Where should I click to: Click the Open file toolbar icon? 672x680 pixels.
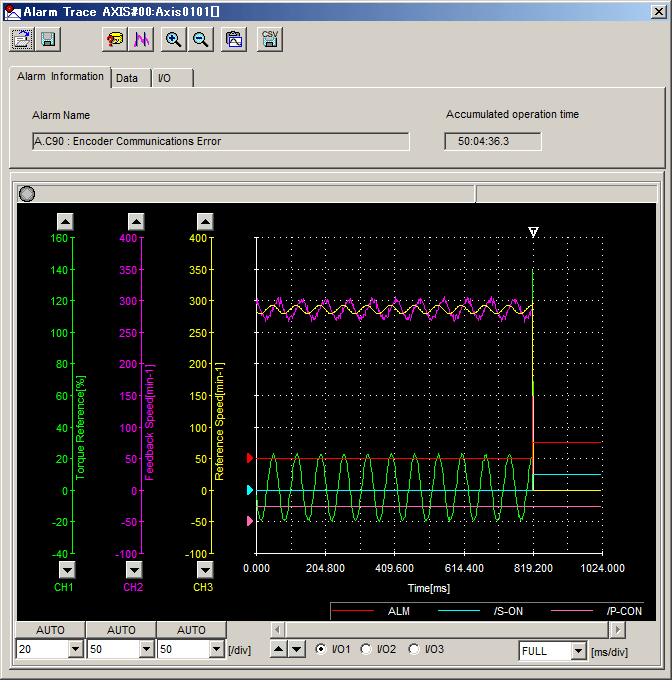(x=22, y=39)
